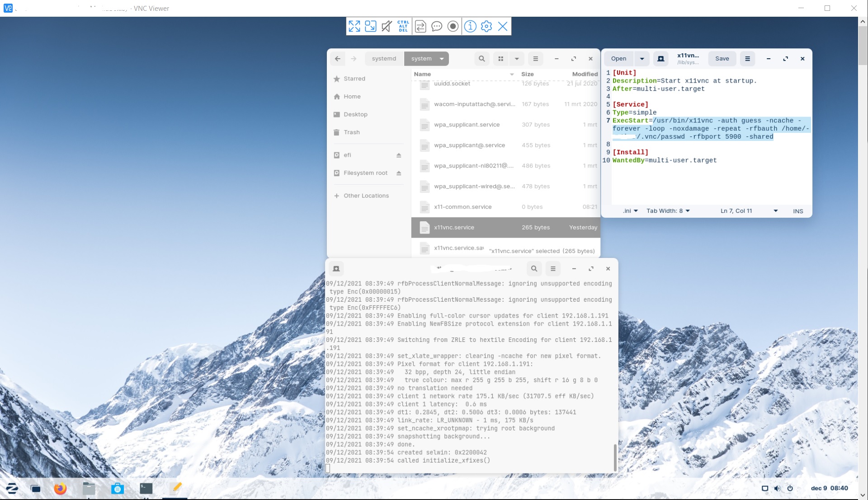
Task: Launch Firefox from the taskbar
Action: click(60, 488)
